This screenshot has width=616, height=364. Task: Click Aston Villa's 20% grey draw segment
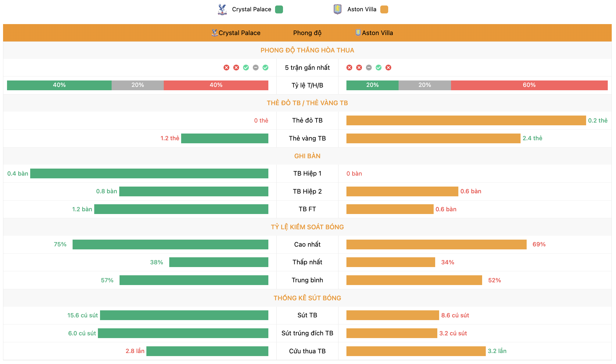pyautogui.click(x=425, y=85)
